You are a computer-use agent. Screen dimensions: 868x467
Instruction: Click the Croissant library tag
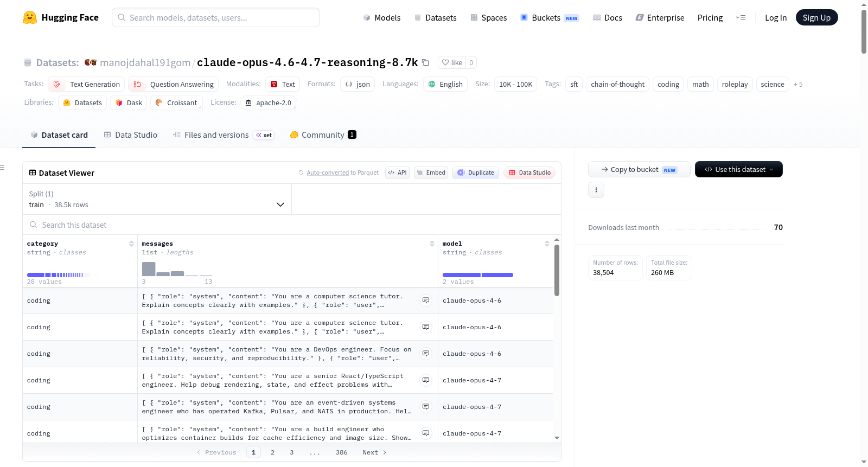coord(176,103)
